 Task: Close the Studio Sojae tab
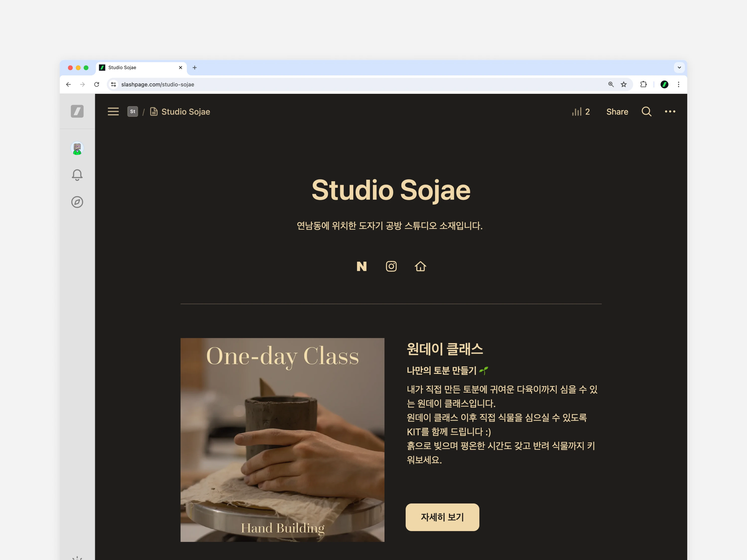180,67
